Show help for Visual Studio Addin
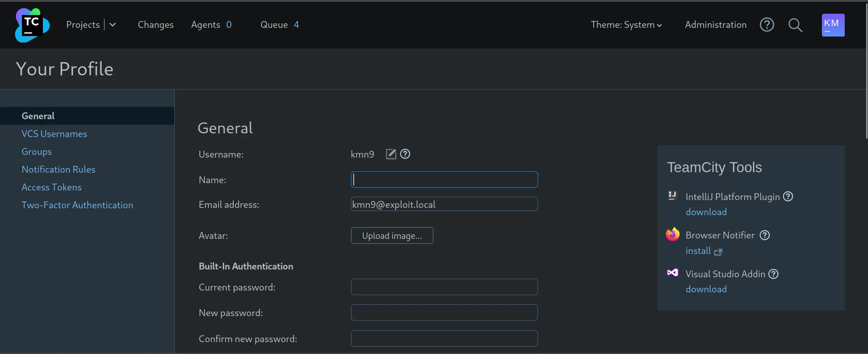Image resolution: width=868 pixels, height=354 pixels. point(774,274)
